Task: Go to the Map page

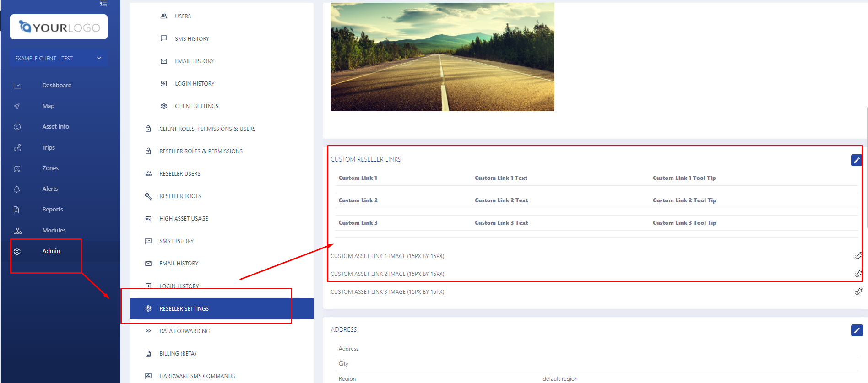Action: point(48,106)
